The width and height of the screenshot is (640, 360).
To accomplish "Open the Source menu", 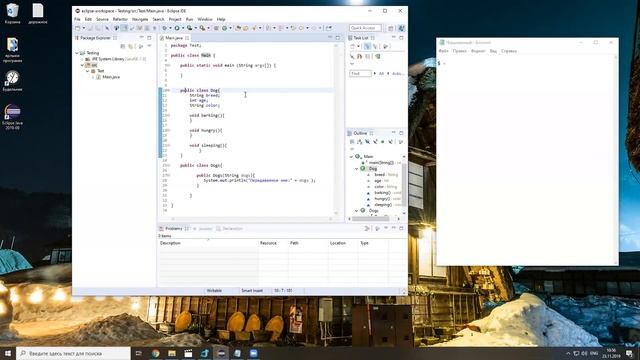I will pyautogui.click(x=102, y=19).
